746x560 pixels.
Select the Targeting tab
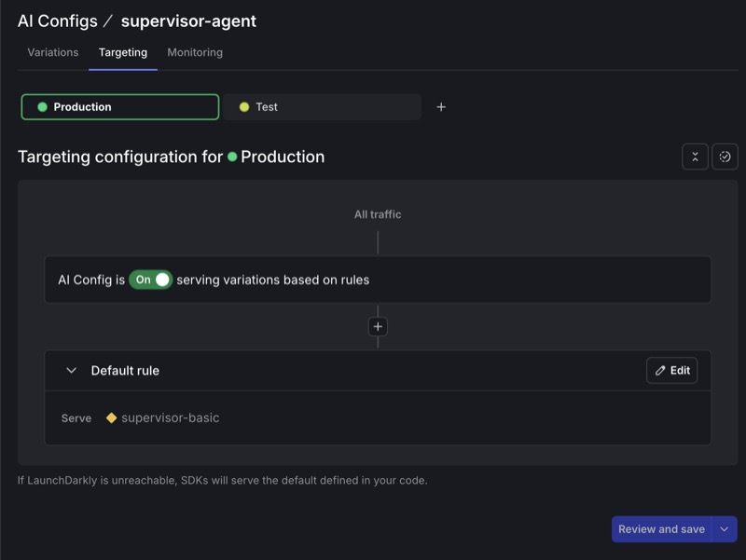tap(123, 52)
